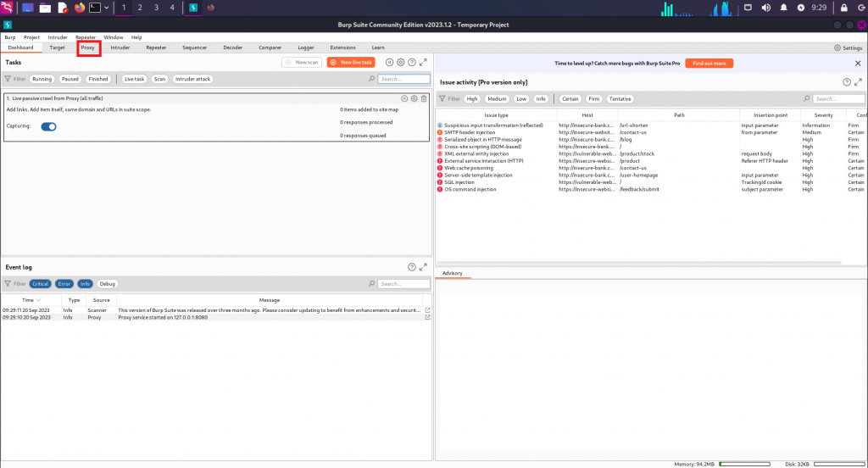
Task: Toggle the Debug event log filter
Action: (x=108, y=283)
